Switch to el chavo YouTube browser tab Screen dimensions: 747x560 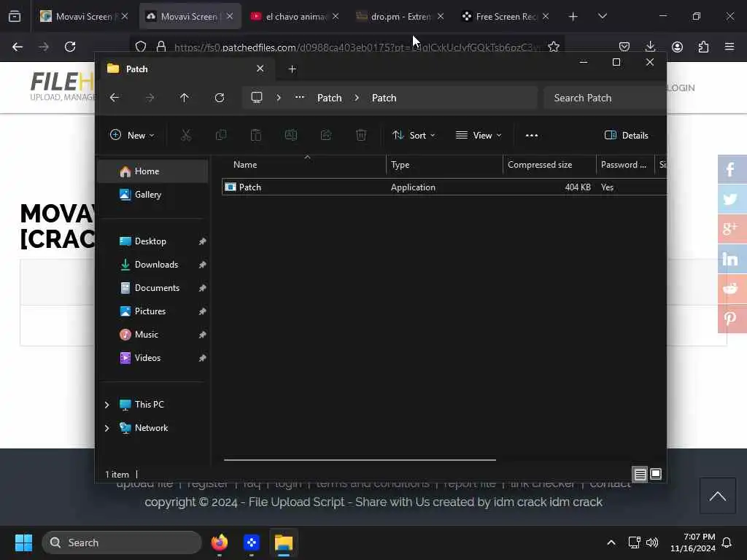tap(295, 16)
